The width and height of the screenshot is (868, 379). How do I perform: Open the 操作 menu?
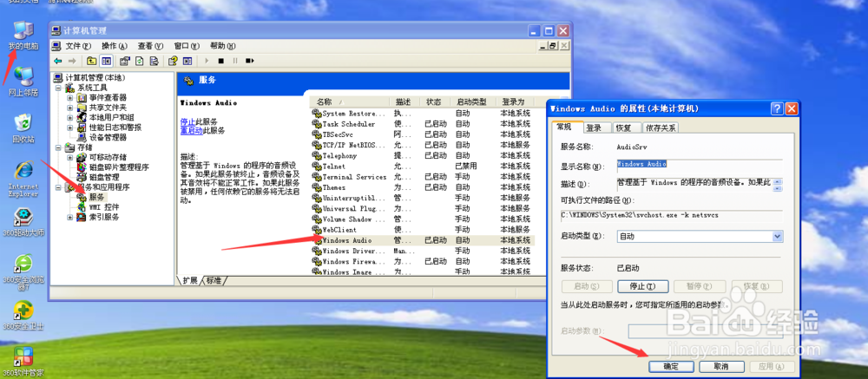click(114, 46)
